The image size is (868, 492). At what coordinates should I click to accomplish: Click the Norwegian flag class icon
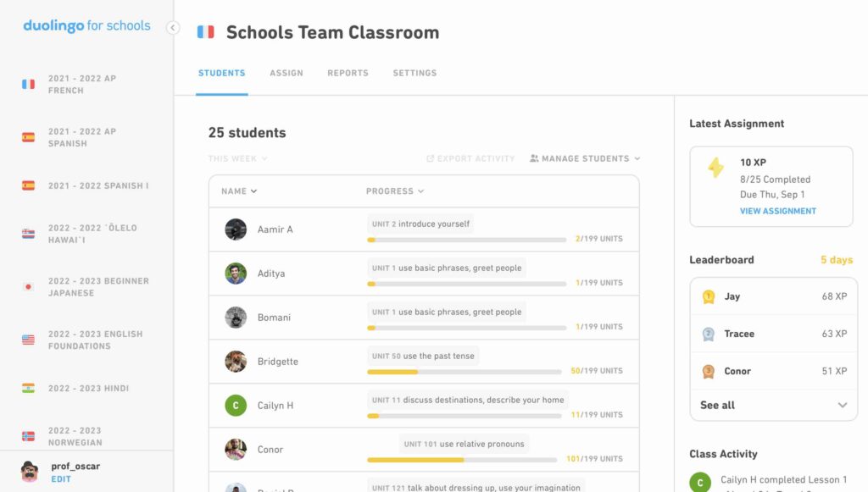(28, 436)
